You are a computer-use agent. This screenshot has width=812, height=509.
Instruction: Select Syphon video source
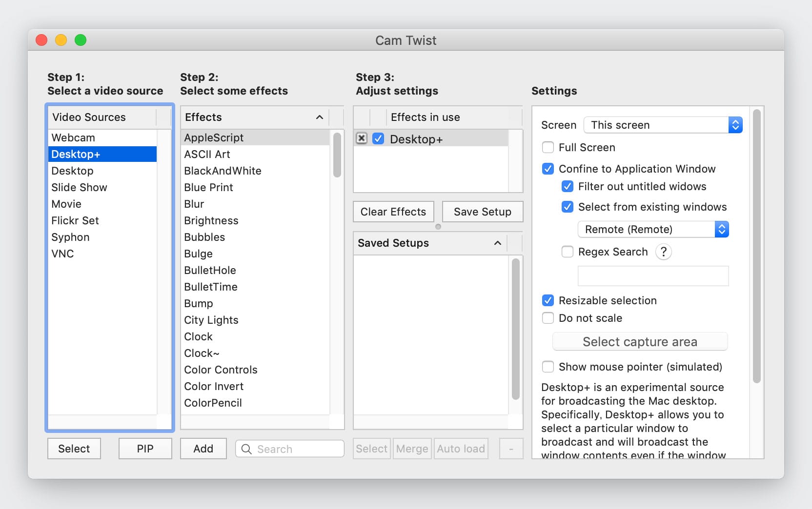tap(102, 237)
